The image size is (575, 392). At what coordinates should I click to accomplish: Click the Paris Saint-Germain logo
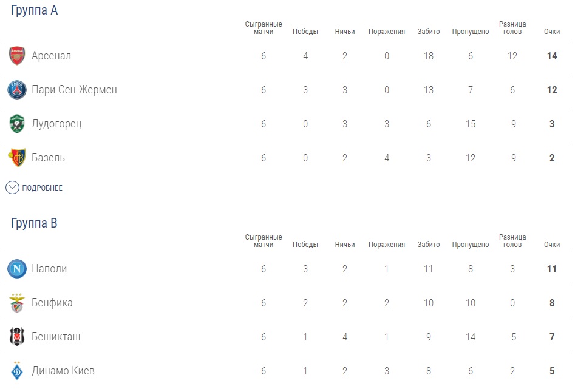[17, 90]
